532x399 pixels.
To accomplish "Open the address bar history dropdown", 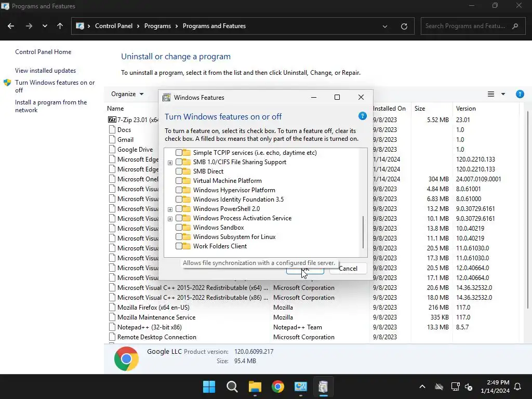I will [x=385, y=26].
